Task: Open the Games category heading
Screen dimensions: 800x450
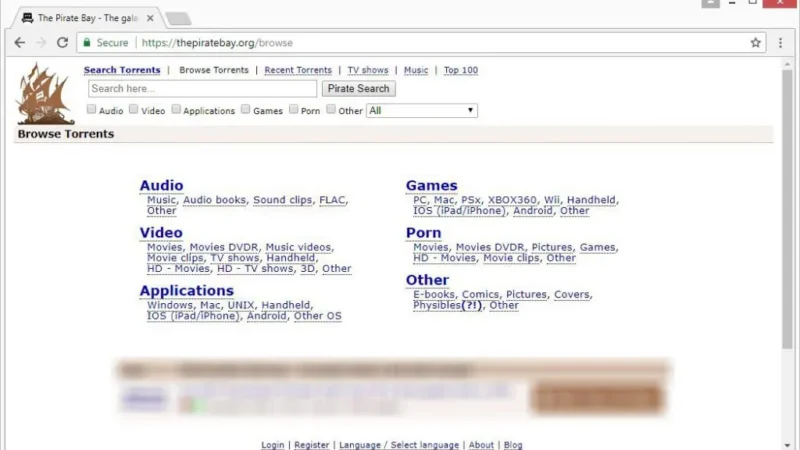Action: [432, 185]
